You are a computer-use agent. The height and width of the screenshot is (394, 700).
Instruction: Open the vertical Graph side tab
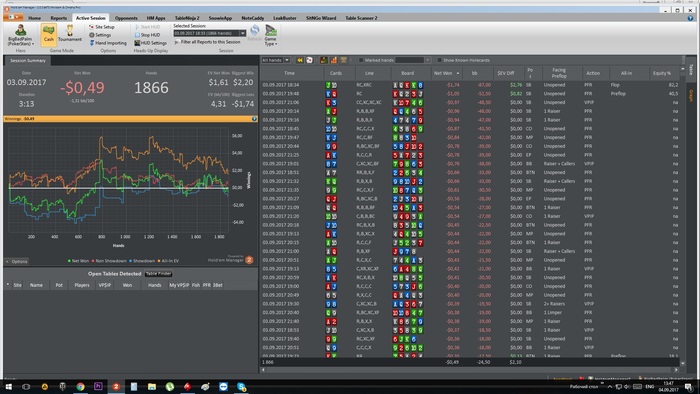[690, 95]
